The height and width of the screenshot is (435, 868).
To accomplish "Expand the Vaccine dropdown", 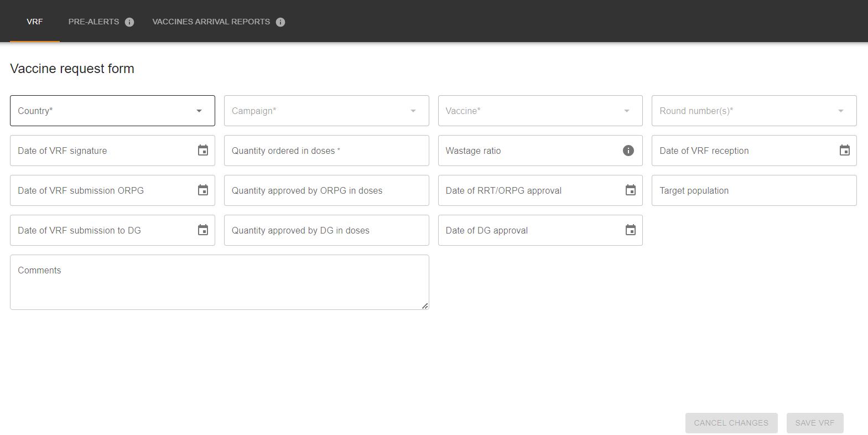I will pyautogui.click(x=626, y=111).
